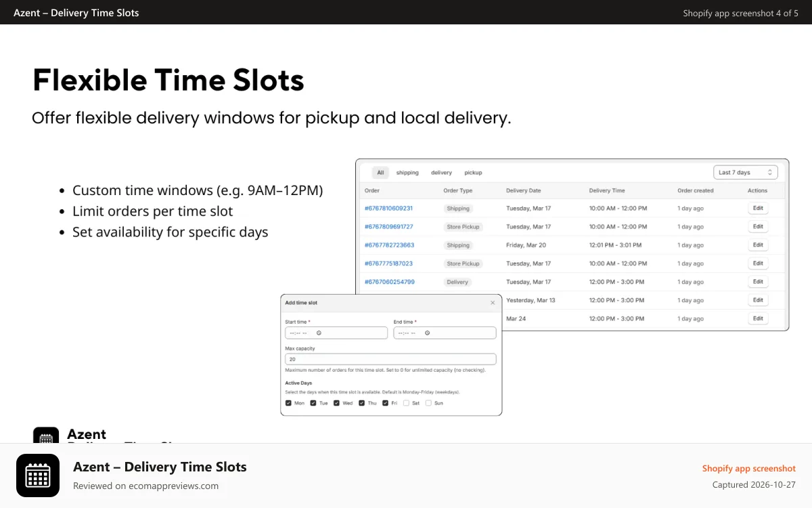Edit the Yesterday, Mar 13 order

click(758, 300)
